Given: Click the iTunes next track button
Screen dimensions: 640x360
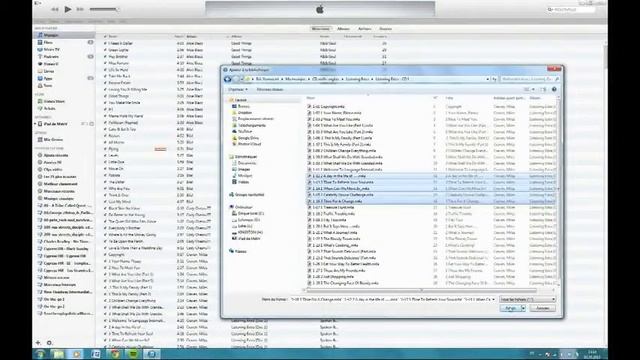Looking at the screenshot, I should click(x=80, y=9).
